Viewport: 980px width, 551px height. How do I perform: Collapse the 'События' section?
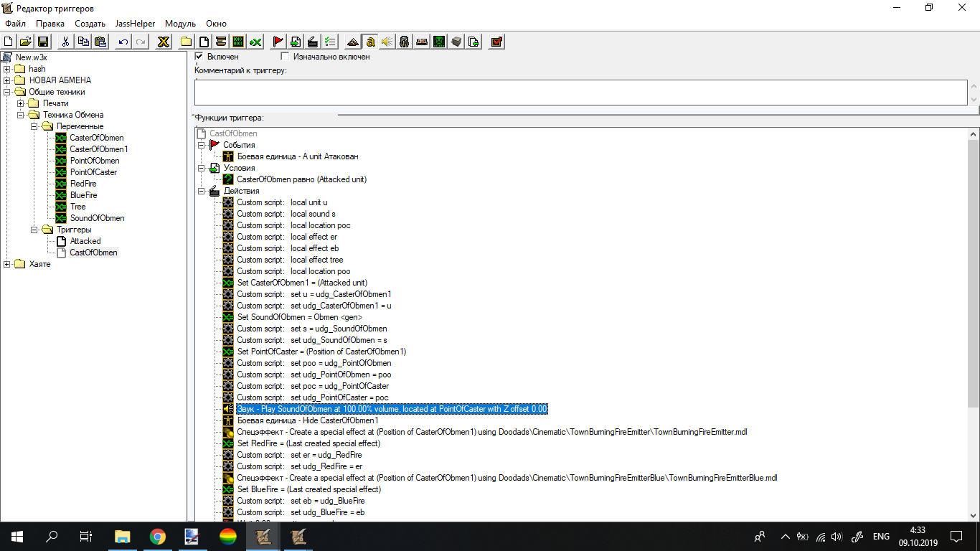click(202, 145)
